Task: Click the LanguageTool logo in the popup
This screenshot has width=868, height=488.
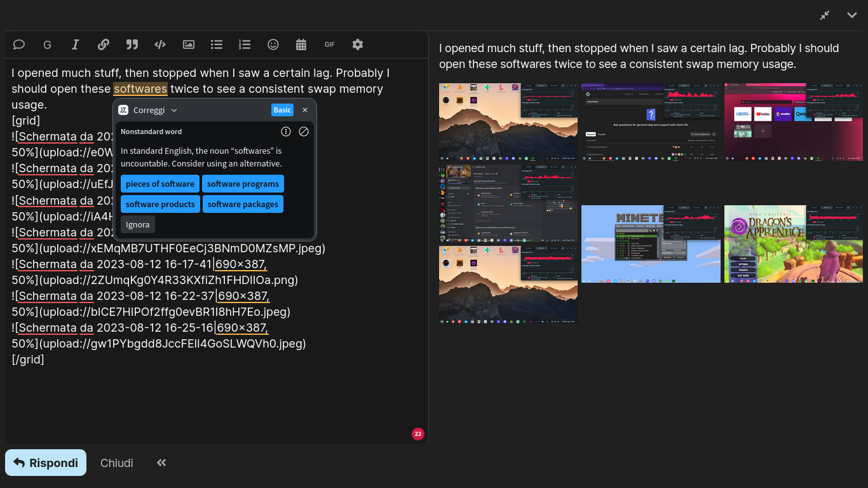Action: click(x=123, y=110)
